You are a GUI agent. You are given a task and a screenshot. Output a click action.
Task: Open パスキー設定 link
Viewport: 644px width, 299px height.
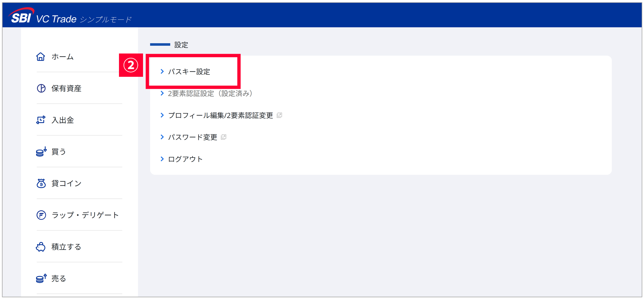189,72
